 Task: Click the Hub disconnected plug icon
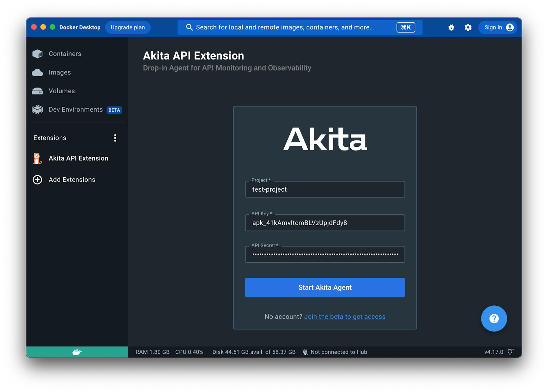(x=305, y=352)
